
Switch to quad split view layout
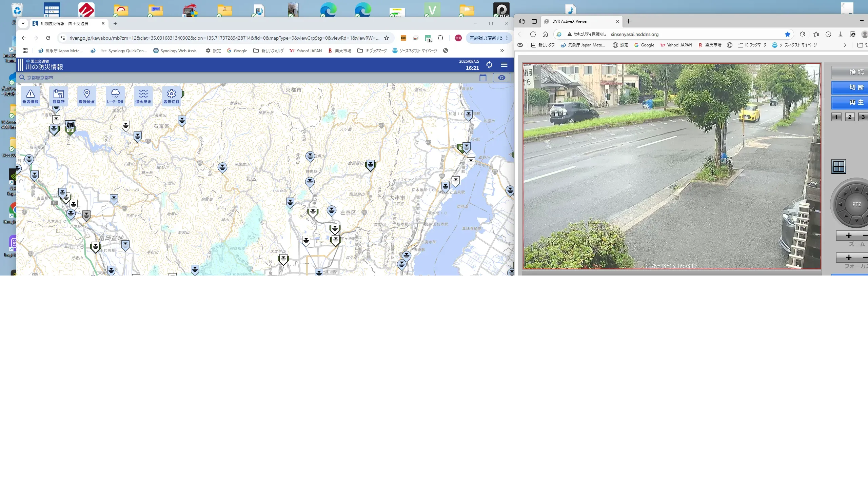click(839, 166)
